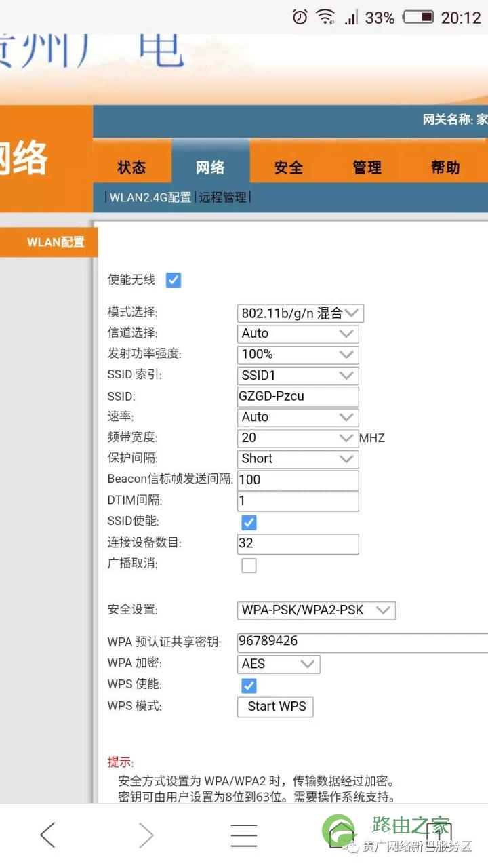Click the 20:12 clock in status bar
The height and width of the screenshot is (868, 488).
(461, 18)
